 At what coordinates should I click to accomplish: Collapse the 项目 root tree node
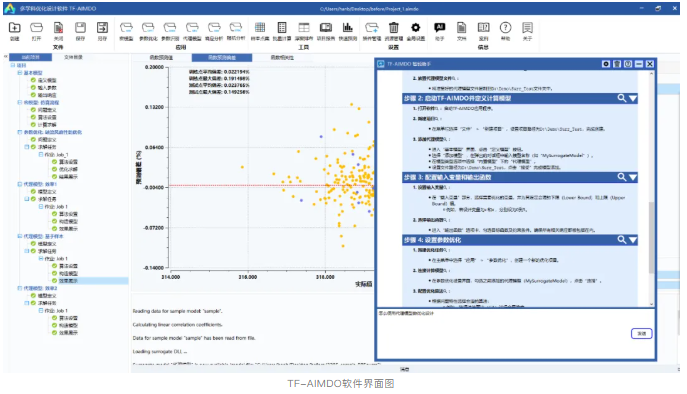[x=13, y=65]
